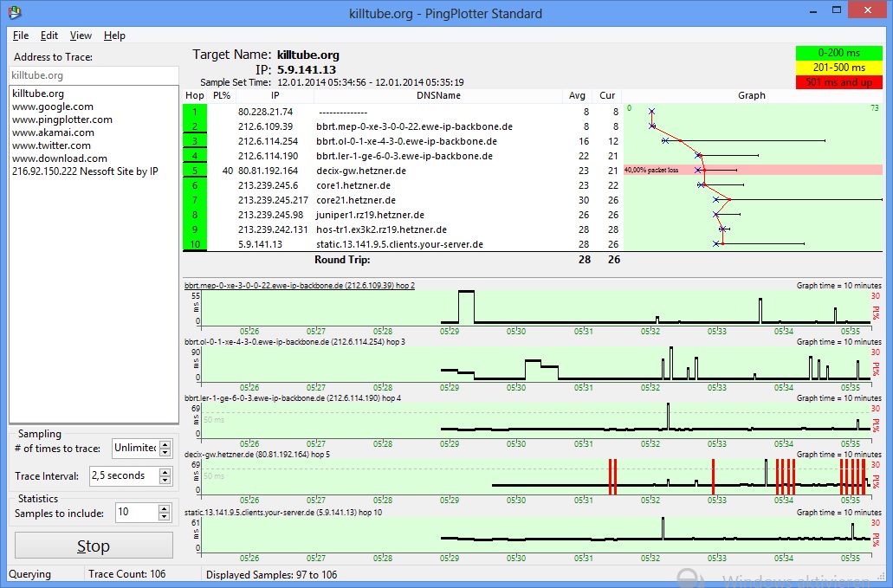Image resolution: width=893 pixels, height=588 pixels.
Task: Decrease the '# of times to trace' spinner
Action: 165,453
